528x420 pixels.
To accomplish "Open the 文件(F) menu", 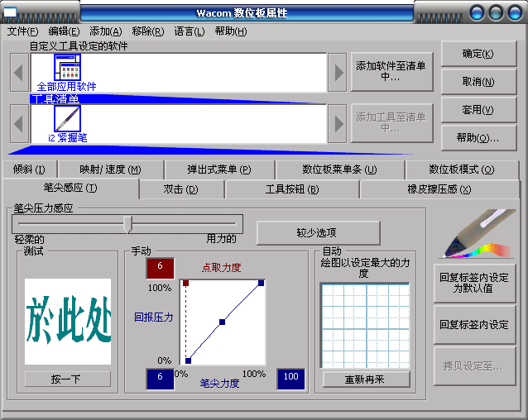I will (x=23, y=31).
